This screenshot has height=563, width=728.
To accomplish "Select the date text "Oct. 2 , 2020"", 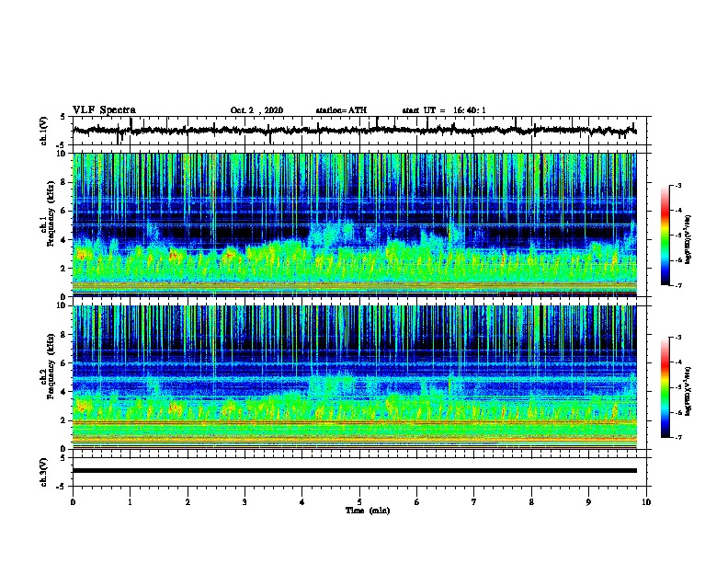I will click(x=256, y=110).
